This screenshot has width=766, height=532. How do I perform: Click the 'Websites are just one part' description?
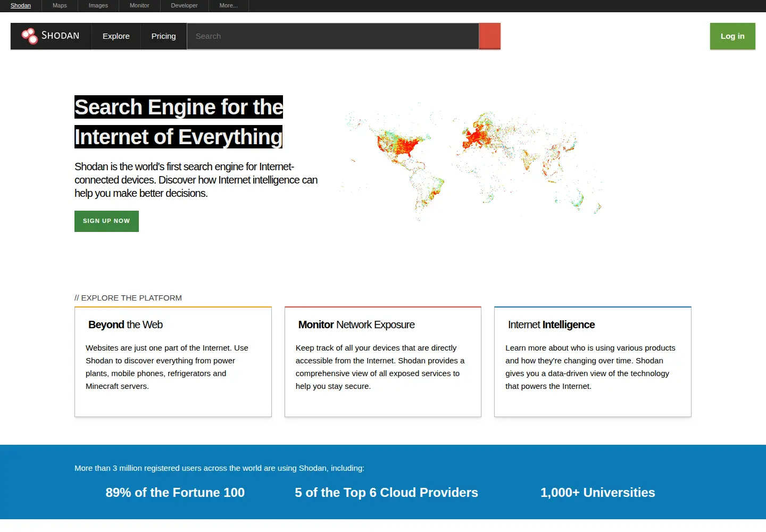coord(167,367)
